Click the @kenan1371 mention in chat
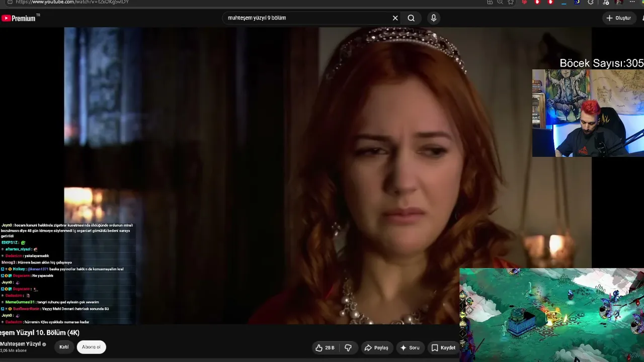 click(38, 269)
